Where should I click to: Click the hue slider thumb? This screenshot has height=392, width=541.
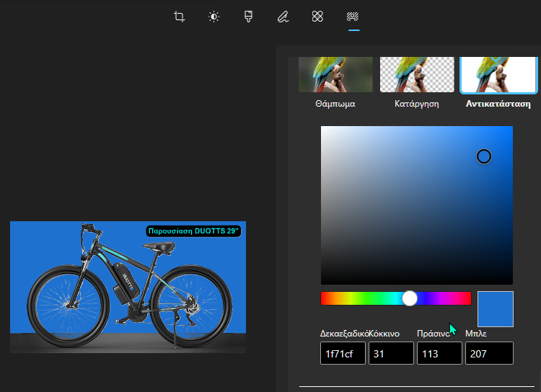(410, 298)
